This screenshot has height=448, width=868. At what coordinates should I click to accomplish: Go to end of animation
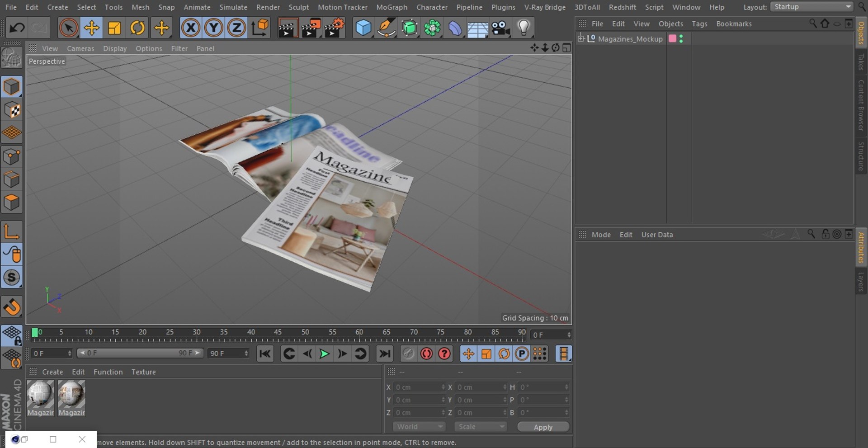[384, 354]
